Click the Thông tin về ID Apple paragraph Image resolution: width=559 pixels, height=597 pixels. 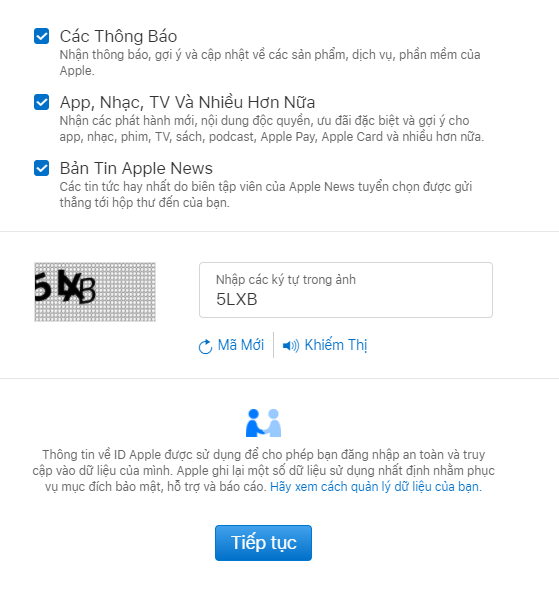point(264,471)
